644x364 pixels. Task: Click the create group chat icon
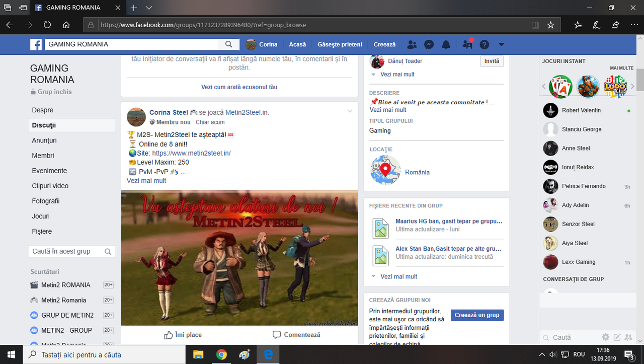click(628, 337)
